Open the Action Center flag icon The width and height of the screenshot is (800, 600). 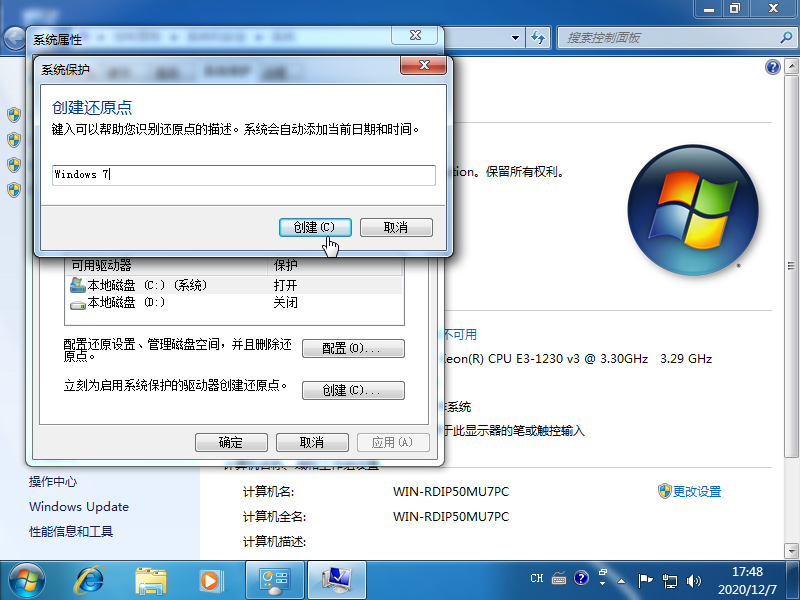point(646,580)
